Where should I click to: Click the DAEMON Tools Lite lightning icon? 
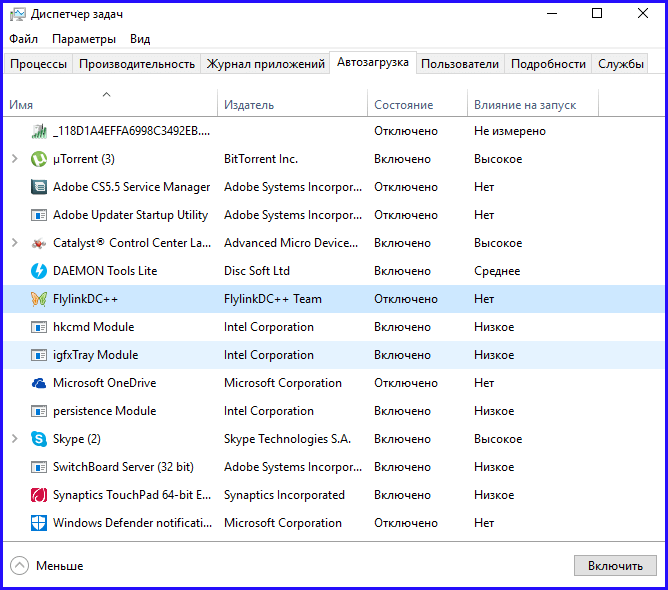pyautogui.click(x=39, y=271)
